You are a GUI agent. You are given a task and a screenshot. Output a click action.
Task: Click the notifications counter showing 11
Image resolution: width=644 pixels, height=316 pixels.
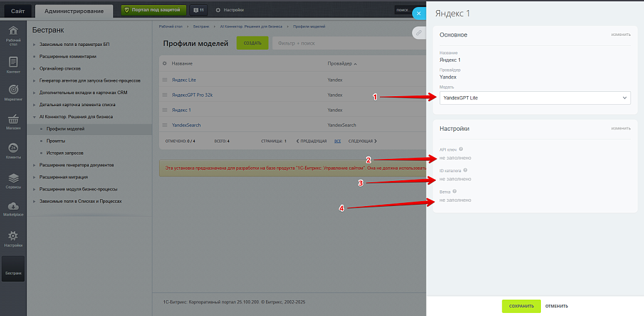click(x=199, y=10)
